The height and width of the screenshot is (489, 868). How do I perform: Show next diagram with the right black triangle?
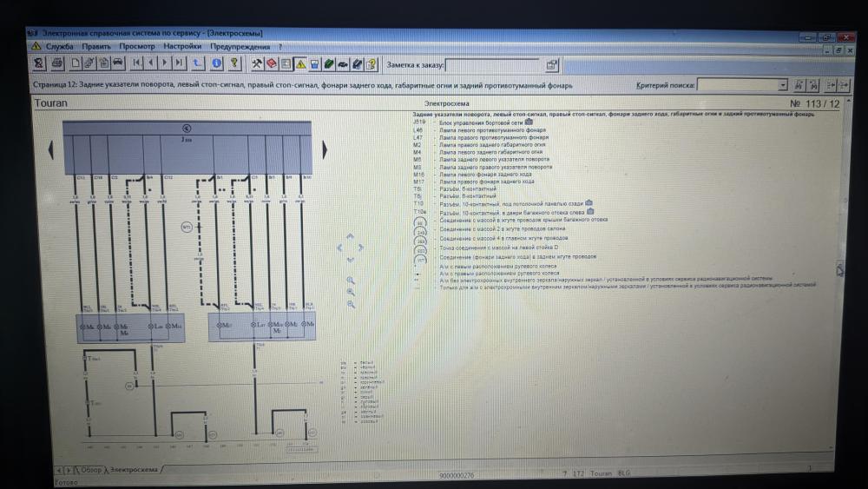325,150
